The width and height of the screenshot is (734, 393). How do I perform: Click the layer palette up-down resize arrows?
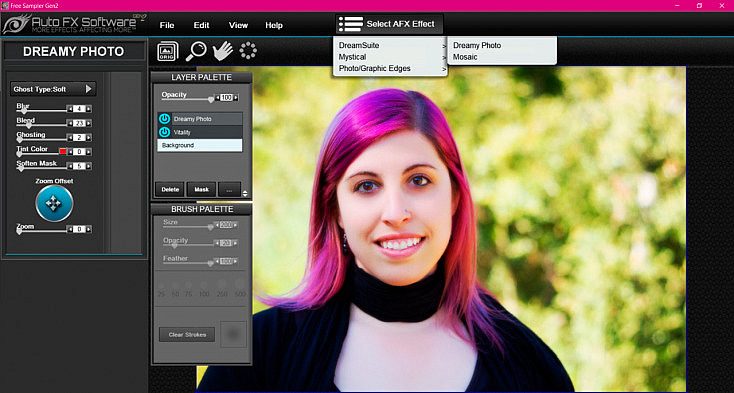click(244, 193)
